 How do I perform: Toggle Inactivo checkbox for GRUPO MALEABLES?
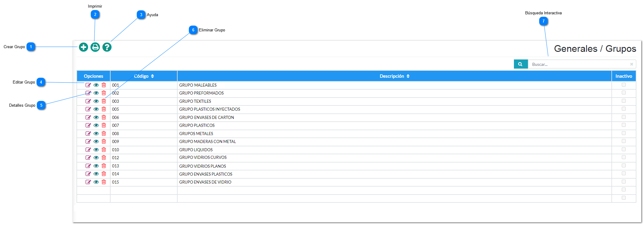[x=624, y=85]
